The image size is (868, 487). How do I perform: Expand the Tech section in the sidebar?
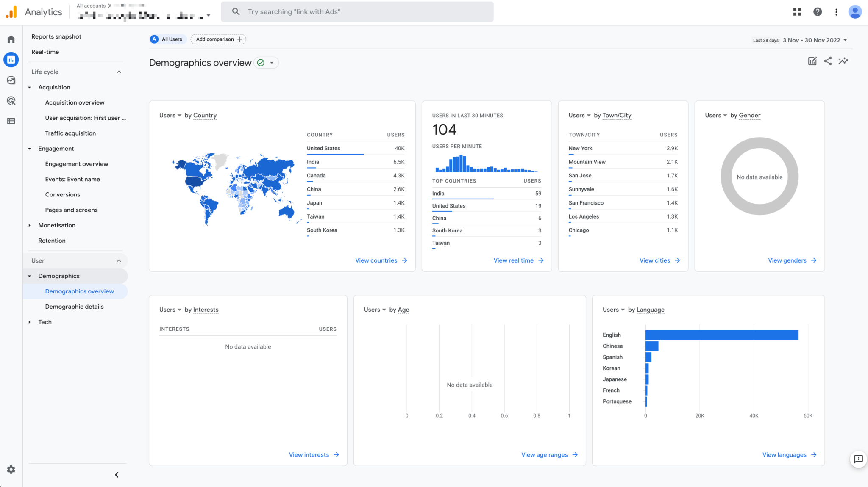45,322
